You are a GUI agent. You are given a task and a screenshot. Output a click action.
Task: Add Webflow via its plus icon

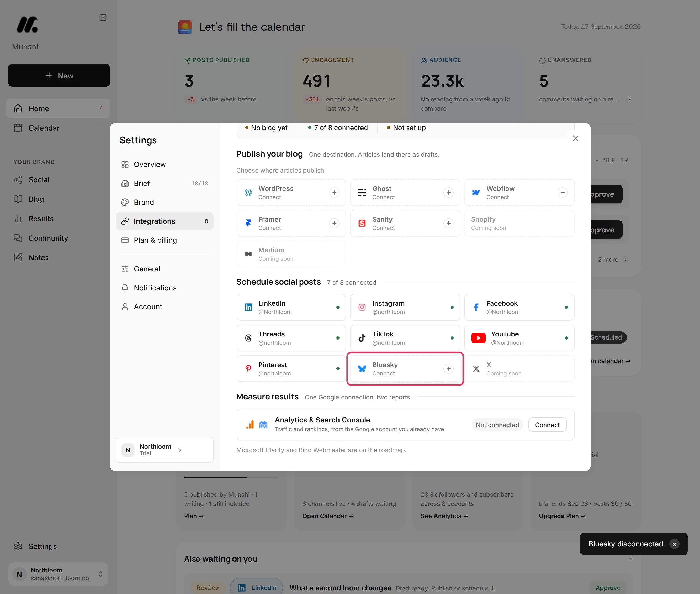pyautogui.click(x=562, y=193)
